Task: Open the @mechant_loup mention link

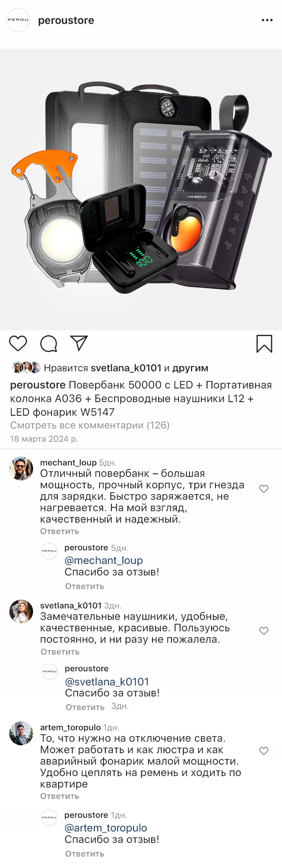Action: (104, 560)
